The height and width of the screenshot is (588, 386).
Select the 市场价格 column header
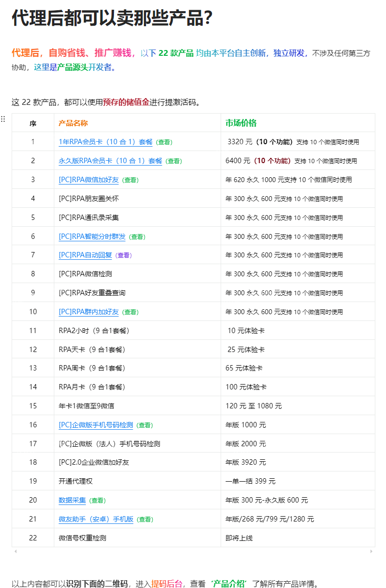click(x=298, y=123)
